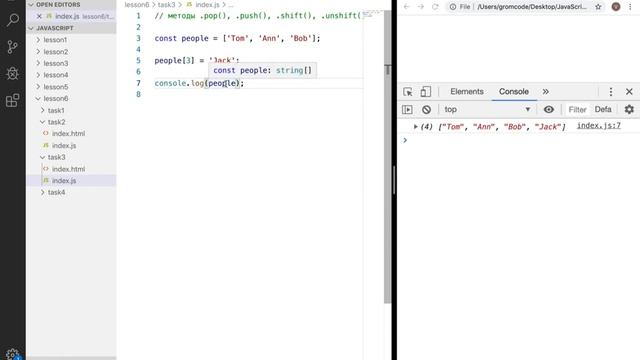Toggle live expression eye icon

coord(549,109)
